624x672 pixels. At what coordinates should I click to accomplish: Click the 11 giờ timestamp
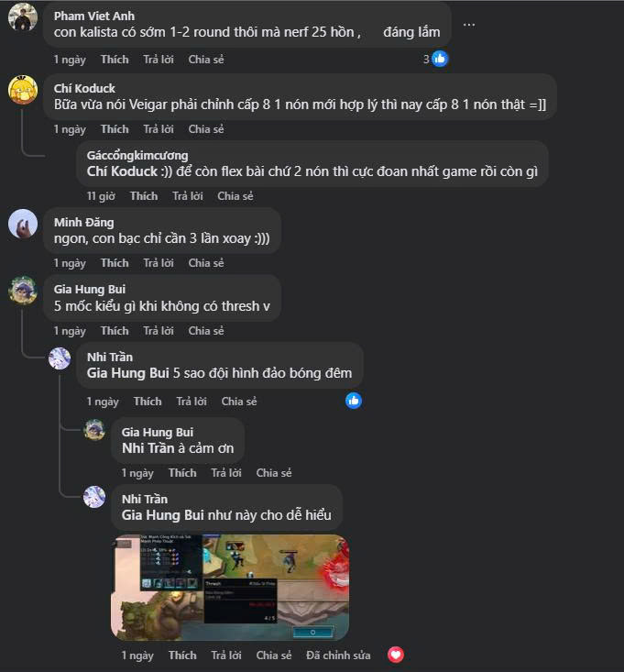tap(101, 196)
